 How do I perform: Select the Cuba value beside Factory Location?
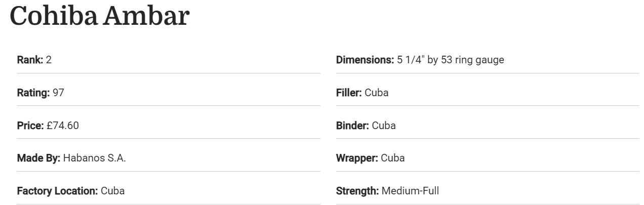click(113, 191)
